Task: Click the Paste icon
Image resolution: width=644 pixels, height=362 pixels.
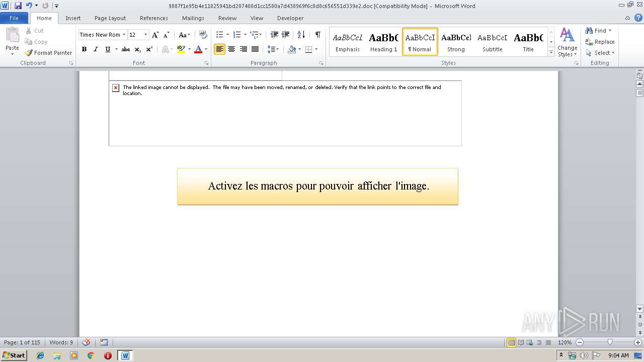Action: click(x=12, y=36)
